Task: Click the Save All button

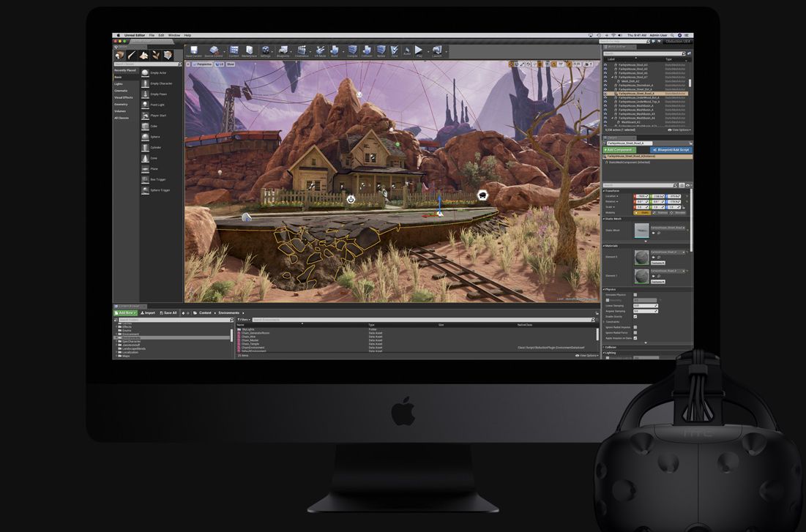Action: [x=168, y=312]
